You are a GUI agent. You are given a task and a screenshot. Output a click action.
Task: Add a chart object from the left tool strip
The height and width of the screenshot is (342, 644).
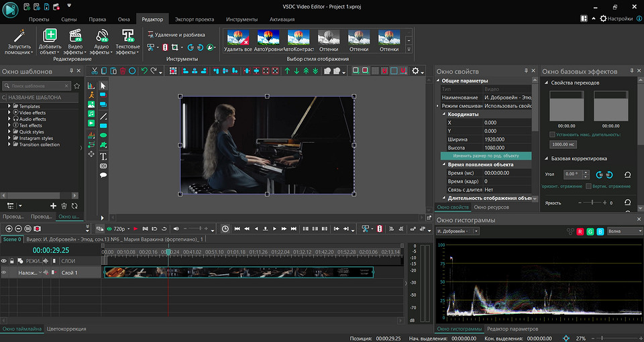pyautogui.click(x=91, y=85)
